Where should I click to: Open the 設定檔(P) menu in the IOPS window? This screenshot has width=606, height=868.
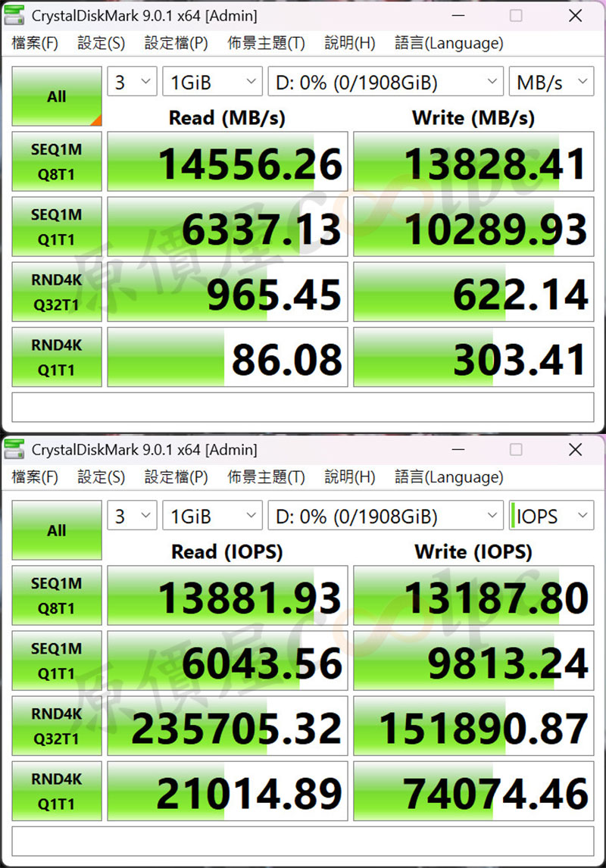[x=176, y=477]
